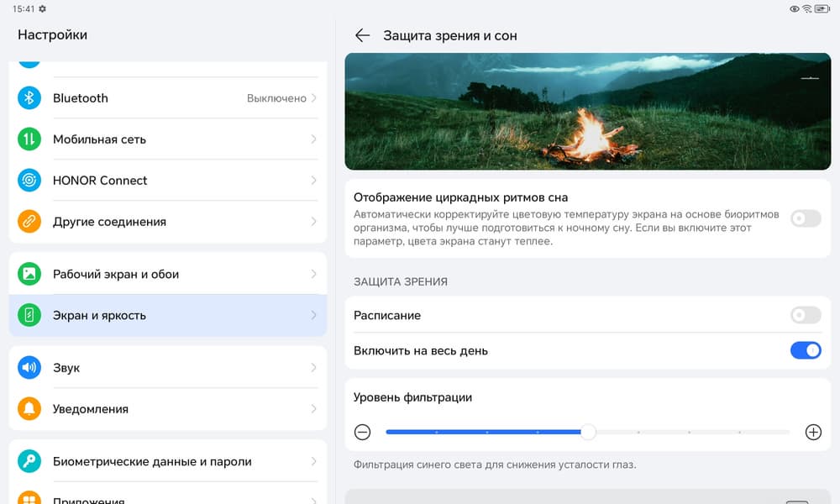Tap the HONOR Connect icon
Image resolution: width=840 pixels, height=504 pixels.
click(29, 181)
